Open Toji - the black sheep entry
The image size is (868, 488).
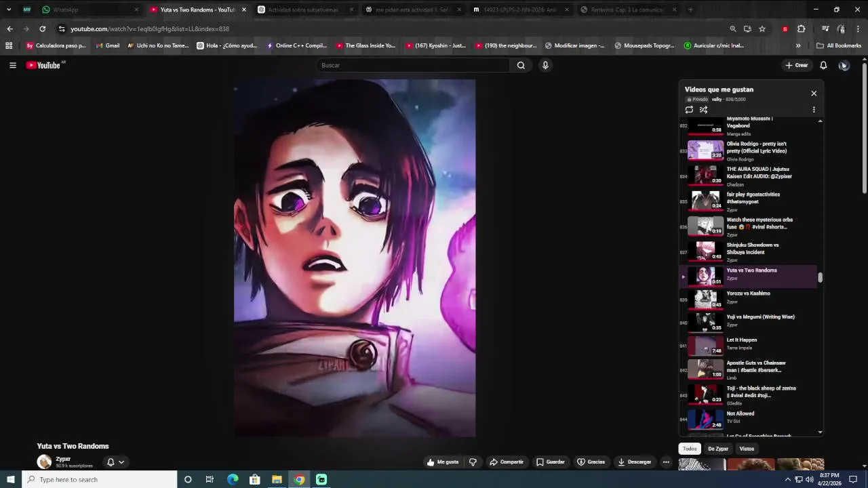[x=749, y=395]
